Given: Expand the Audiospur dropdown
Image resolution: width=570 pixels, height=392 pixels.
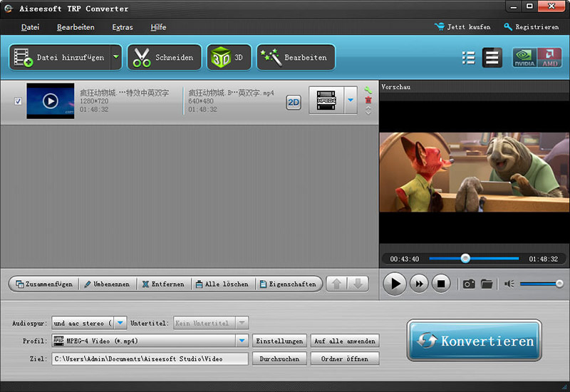Looking at the screenshot, I should click(x=120, y=323).
